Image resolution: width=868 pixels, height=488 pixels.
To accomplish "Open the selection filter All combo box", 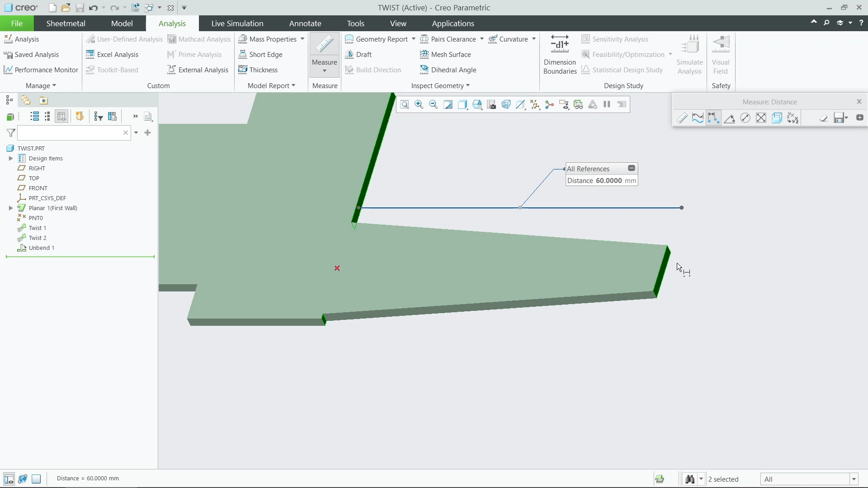I will (809, 479).
